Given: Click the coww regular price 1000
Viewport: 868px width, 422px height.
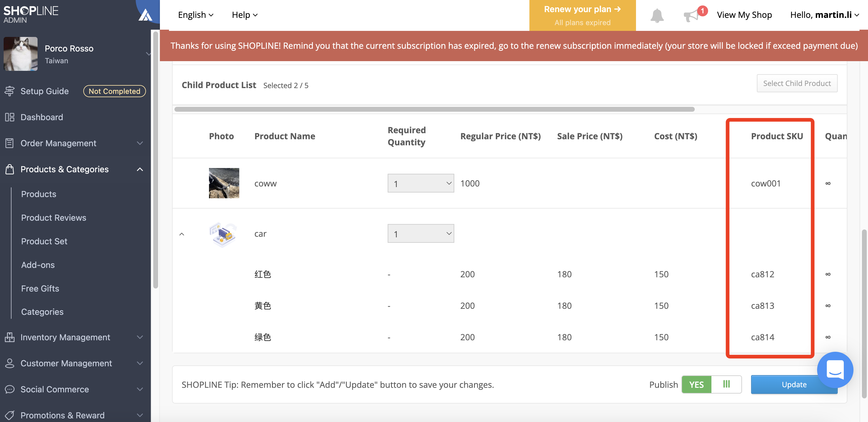Looking at the screenshot, I should pos(470,183).
